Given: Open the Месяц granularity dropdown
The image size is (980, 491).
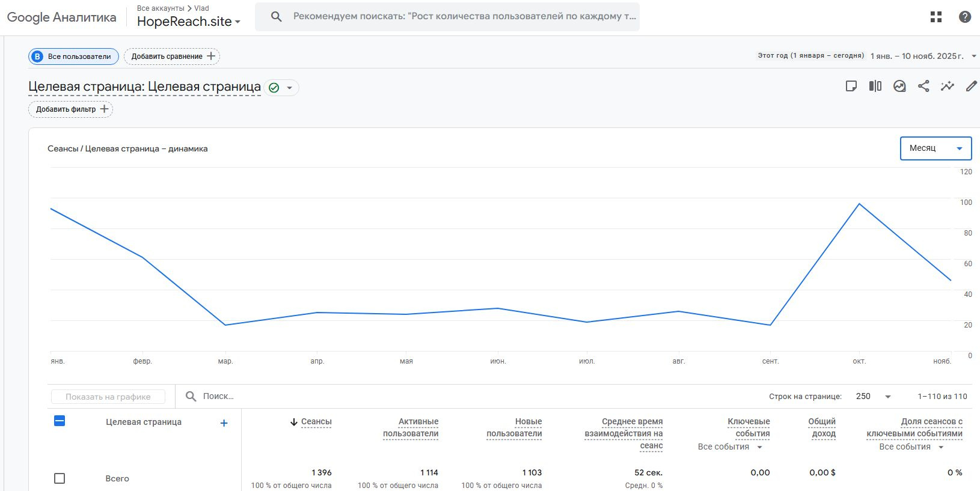Looking at the screenshot, I should pos(936,148).
